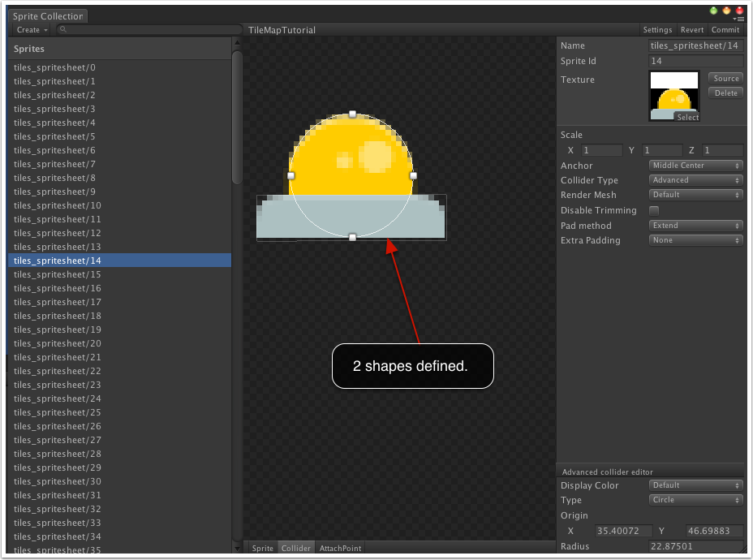Select tiles_spritesheet/34 in sprite list
Screen dimensions: 753x560
[119, 536]
